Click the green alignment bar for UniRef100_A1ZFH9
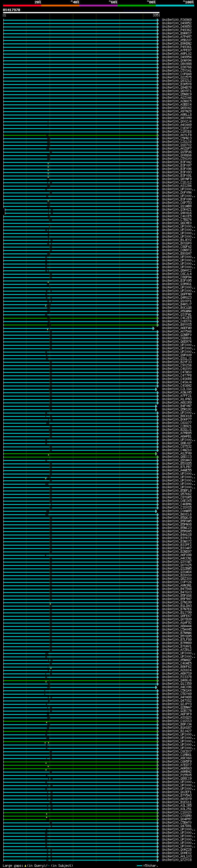 [x=80, y=454]
